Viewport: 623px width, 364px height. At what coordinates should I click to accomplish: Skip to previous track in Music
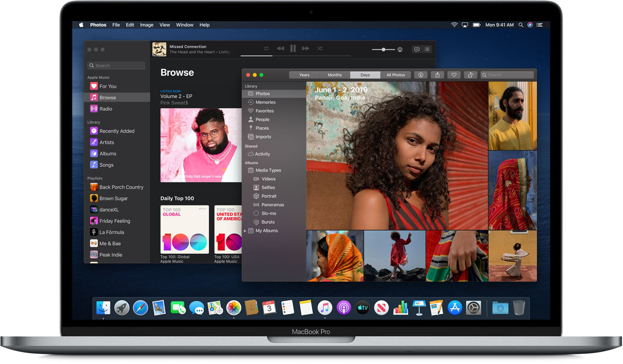pyautogui.click(x=280, y=48)
